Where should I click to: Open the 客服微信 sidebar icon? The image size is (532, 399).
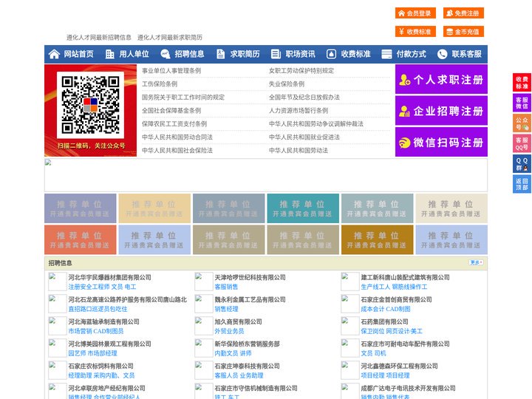pyautogui.click(x=522, y=103)
